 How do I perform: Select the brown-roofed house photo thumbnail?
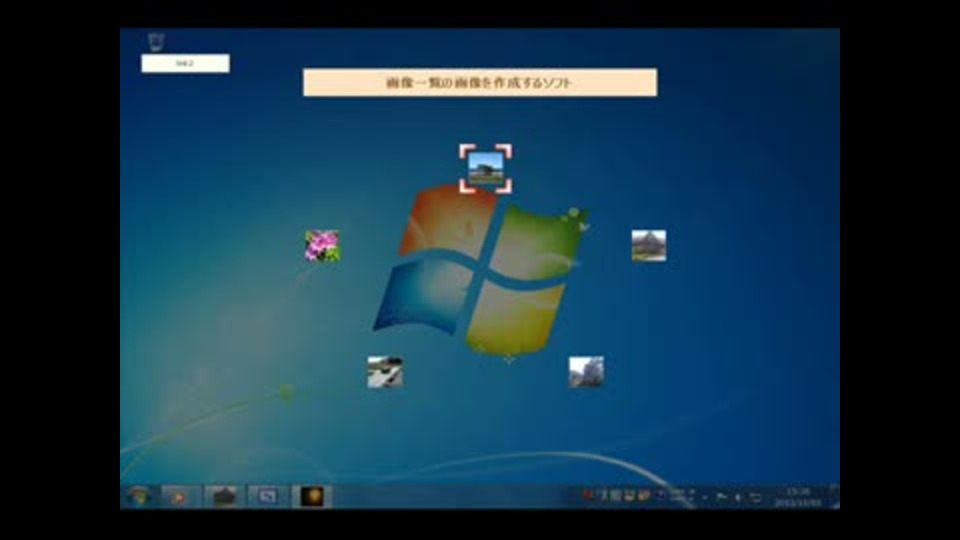coord(649,246)
